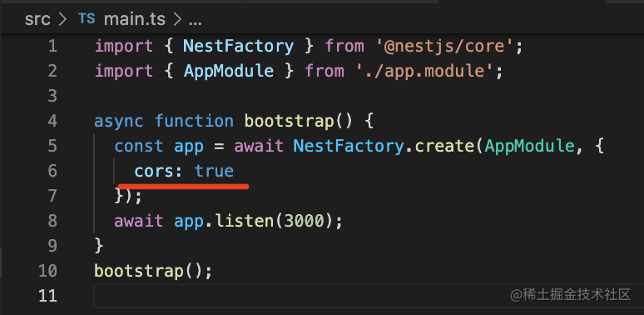
Task: Click the chevron after main.ts breadcrumb
Action: tap(177, 19)
